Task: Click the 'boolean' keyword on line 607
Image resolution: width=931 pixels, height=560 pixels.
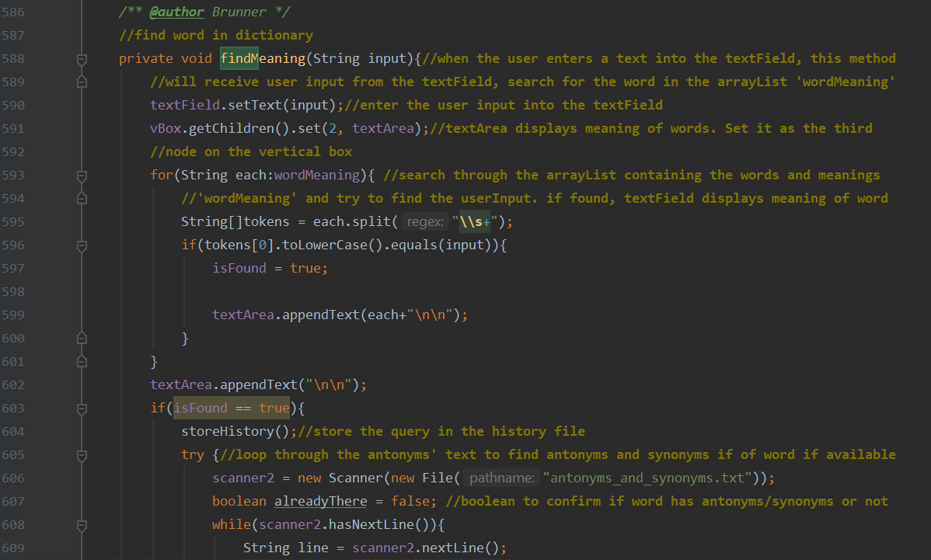Action: coord(239,502)
